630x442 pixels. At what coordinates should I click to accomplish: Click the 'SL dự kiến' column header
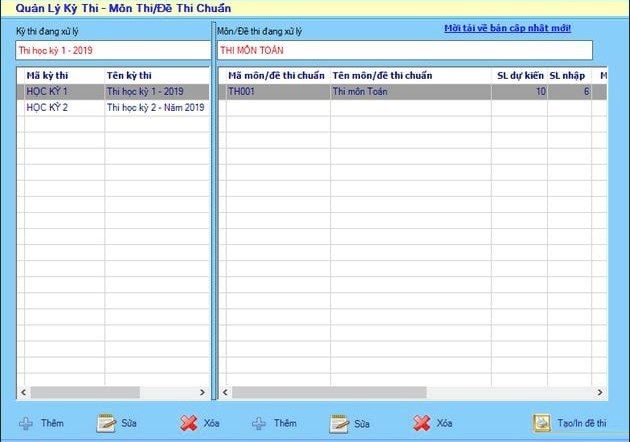(519, 75)
